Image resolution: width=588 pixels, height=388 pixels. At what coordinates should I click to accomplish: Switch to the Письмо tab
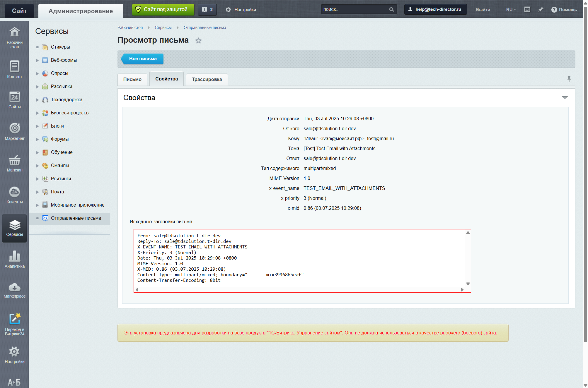(x=132, y=80)
